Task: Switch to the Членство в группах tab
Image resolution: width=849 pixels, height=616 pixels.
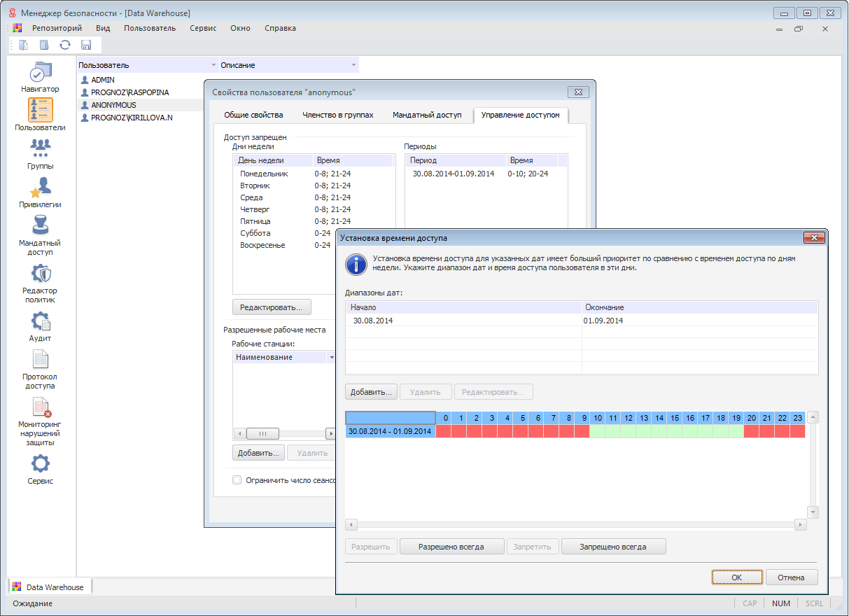Action: click(337, 115)
